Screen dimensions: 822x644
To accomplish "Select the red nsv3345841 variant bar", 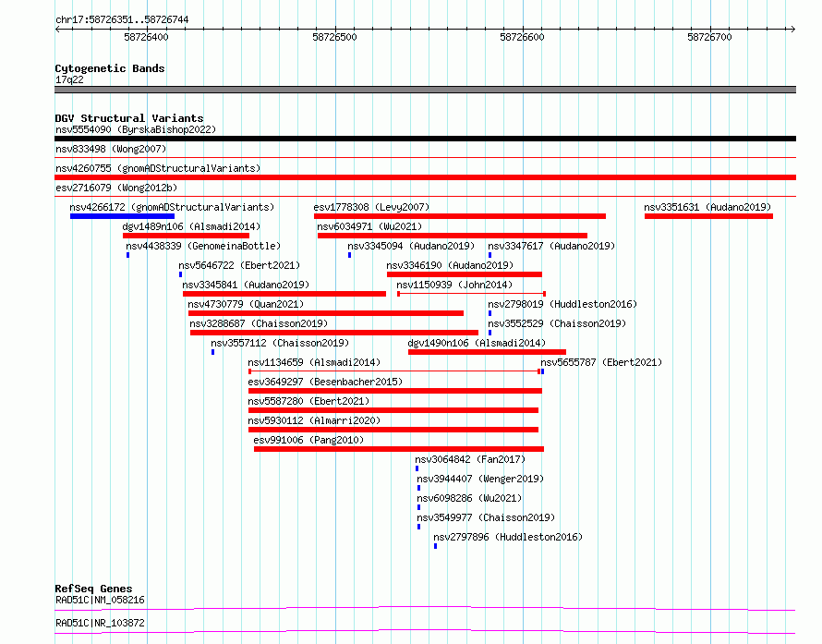I will click(x=284, y=294).
